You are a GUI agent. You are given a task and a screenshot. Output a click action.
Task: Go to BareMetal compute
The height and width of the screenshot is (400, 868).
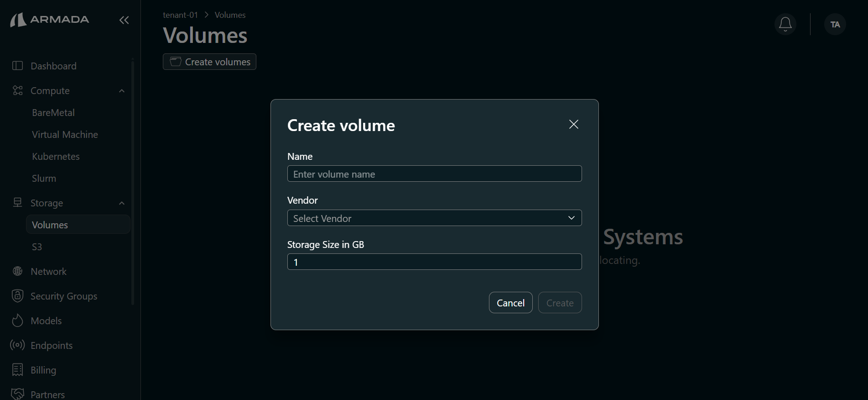coord(53,112)
